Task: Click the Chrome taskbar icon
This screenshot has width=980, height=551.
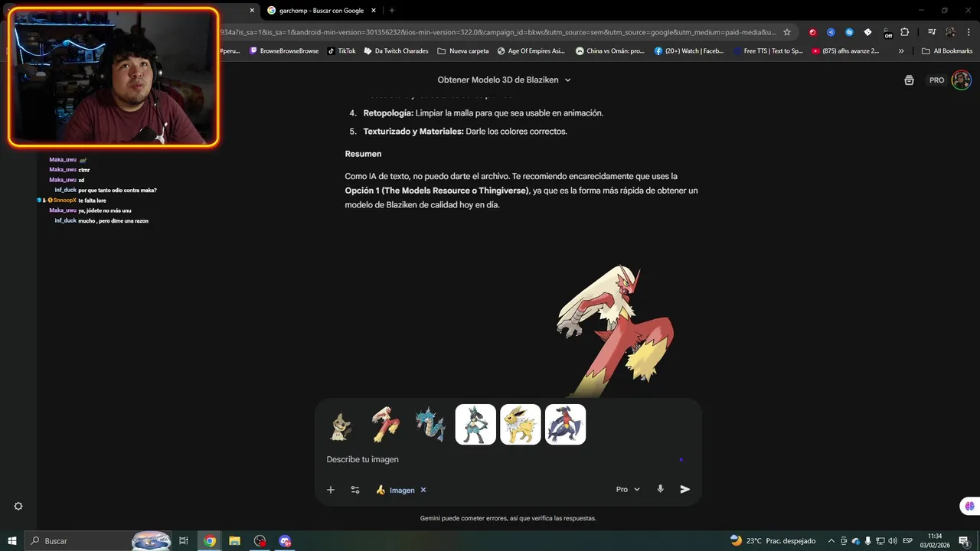Action: (210, 541)
